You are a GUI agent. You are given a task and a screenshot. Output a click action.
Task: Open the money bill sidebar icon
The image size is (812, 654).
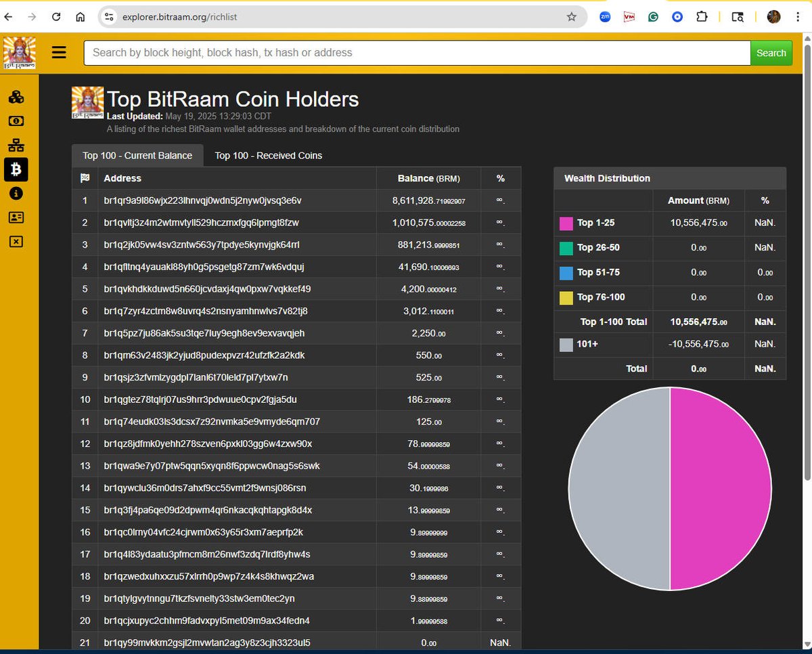click(x=16, y=121)
